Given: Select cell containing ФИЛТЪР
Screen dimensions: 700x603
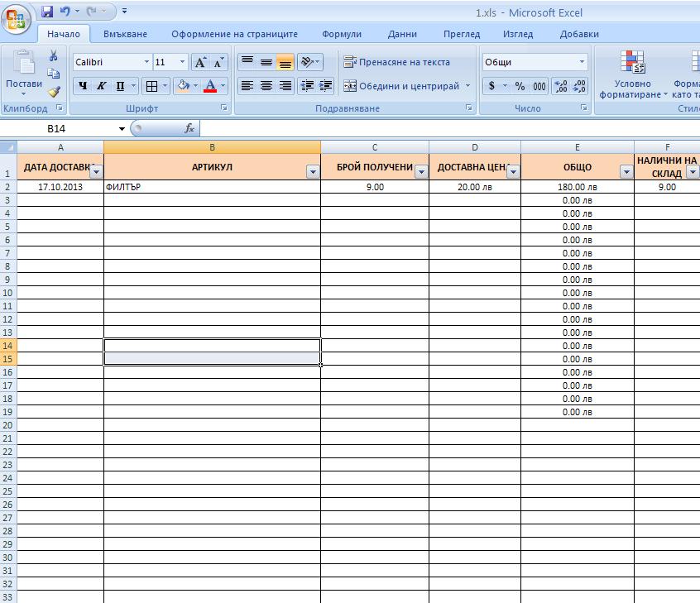Looking at the screenshot, I should (212, 187).
